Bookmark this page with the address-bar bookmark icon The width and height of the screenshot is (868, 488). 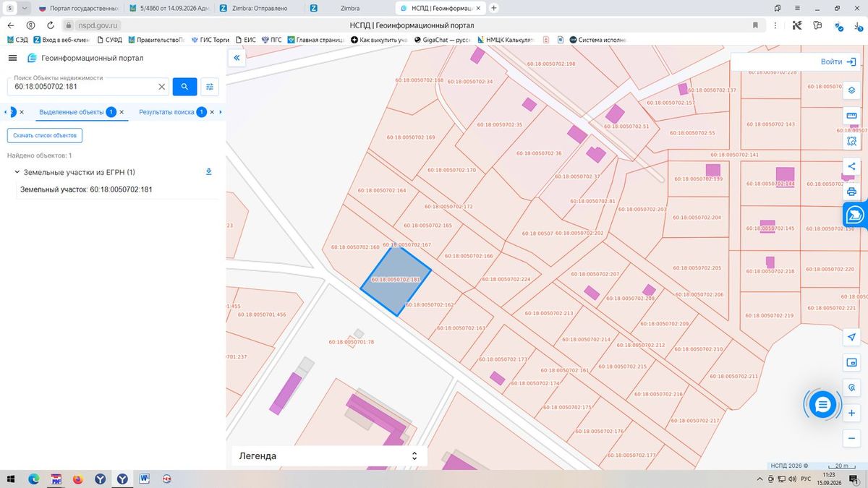pyautogui.click(x=755, y=25)
